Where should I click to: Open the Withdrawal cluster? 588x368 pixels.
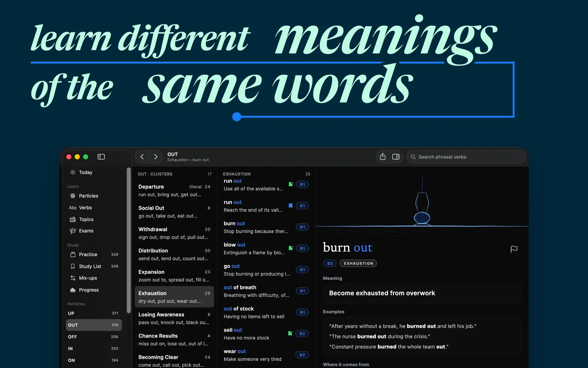[174, 233]
